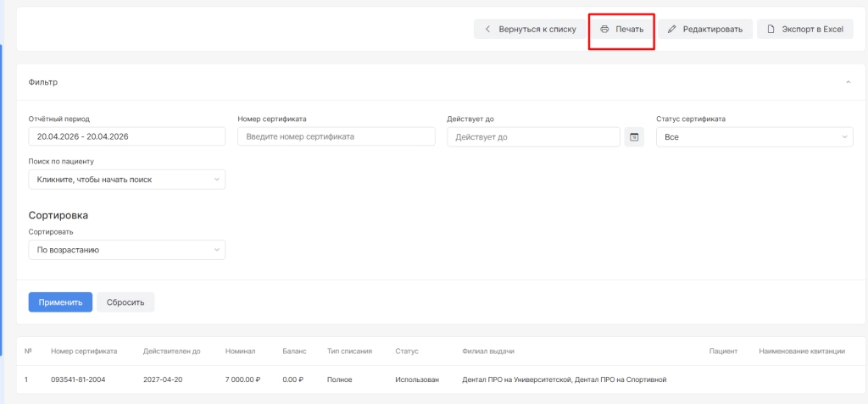Image resolution: width=868 pixels, height=404 pixels.
Task: Click the Печать printer button
Action: click(x=621, y=30)
